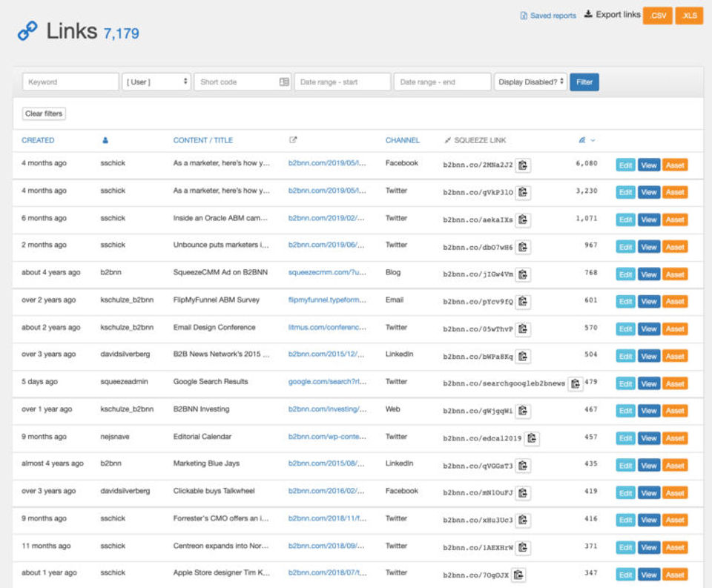Open the Display Disabled? dropdown
712x588 pixels.
[531, 82]
